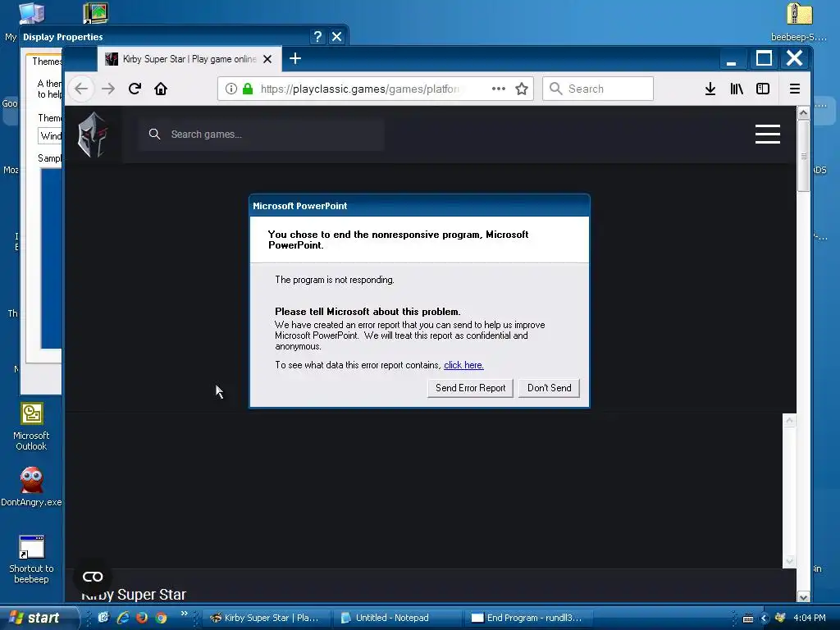Toggle Firefox sidebar icon

tap(763, 89)
